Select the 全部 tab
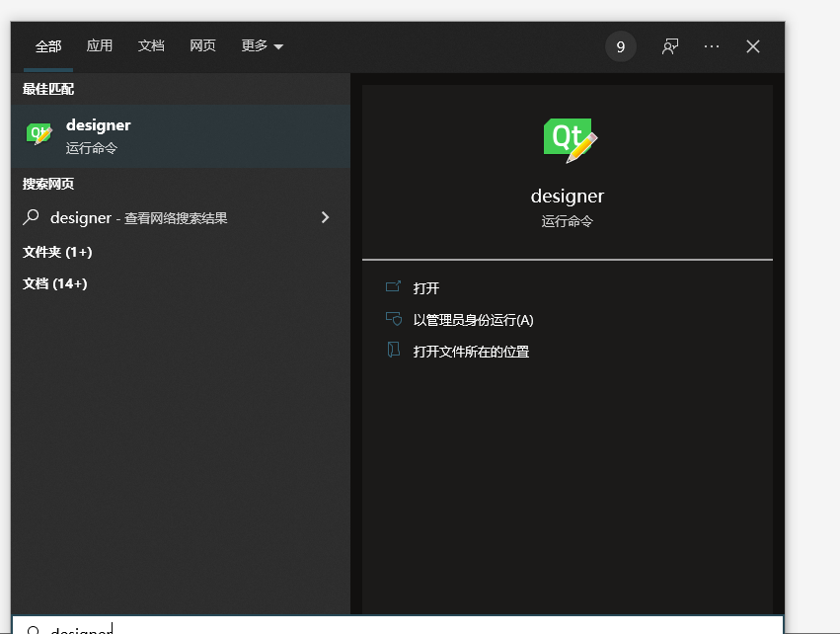The image size is (840, 634). coord(47,45)
